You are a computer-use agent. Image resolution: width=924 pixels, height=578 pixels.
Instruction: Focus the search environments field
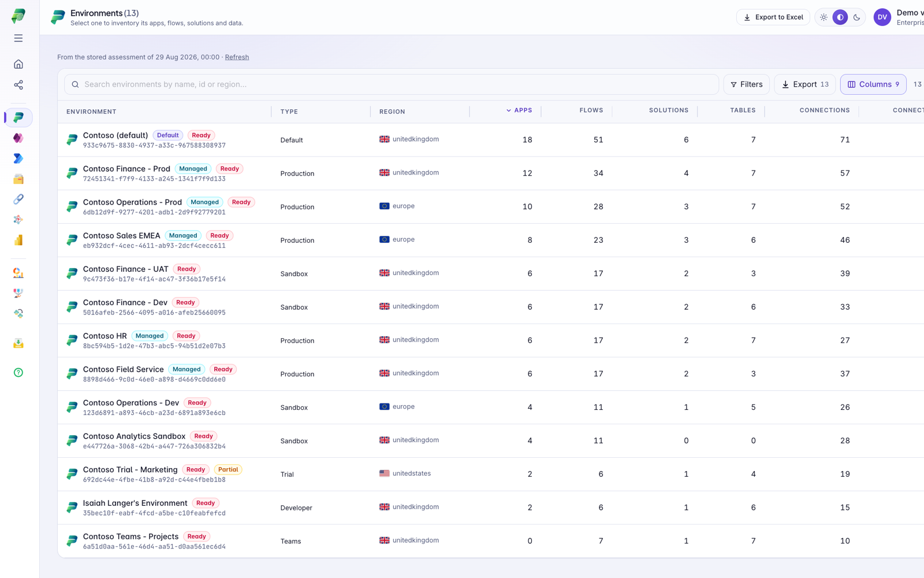(x=392, y=84)
